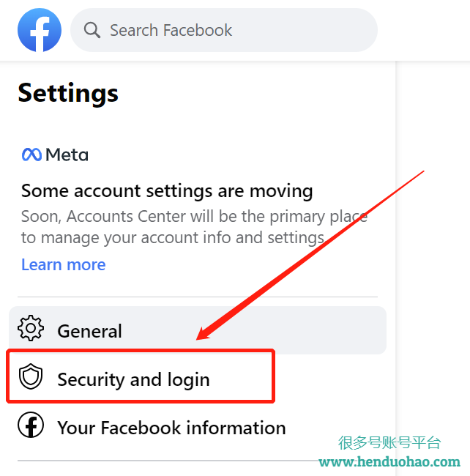Click the Some account settings are moving heading

click(x=167, y=191)
